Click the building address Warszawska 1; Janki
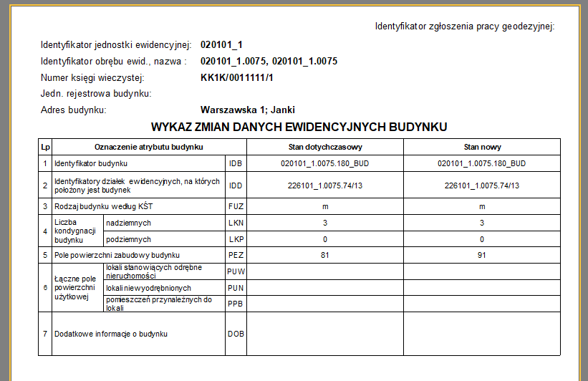The height and width of the screenshot is (381, 588). point(248,110)
